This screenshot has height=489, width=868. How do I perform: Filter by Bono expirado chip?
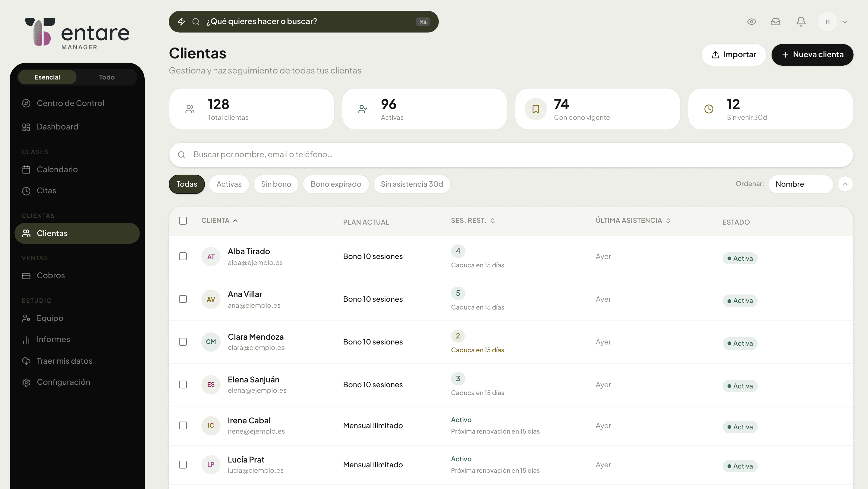[x=336, y=184]
